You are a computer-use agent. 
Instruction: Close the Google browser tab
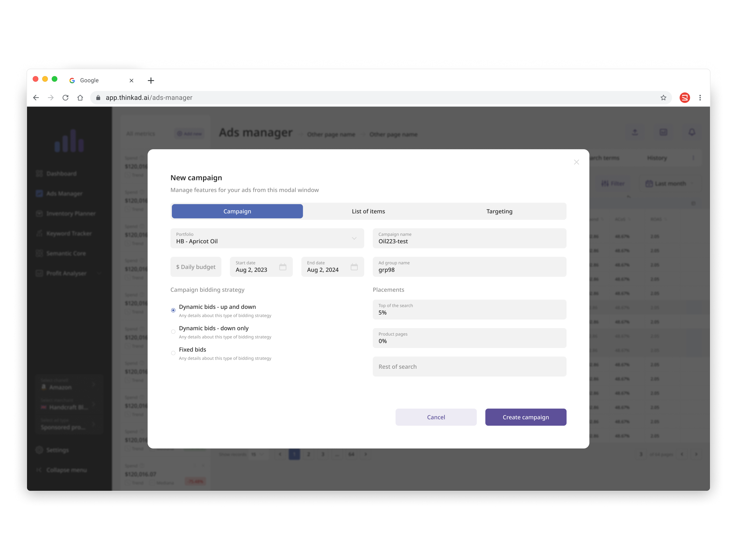point(131,80)
